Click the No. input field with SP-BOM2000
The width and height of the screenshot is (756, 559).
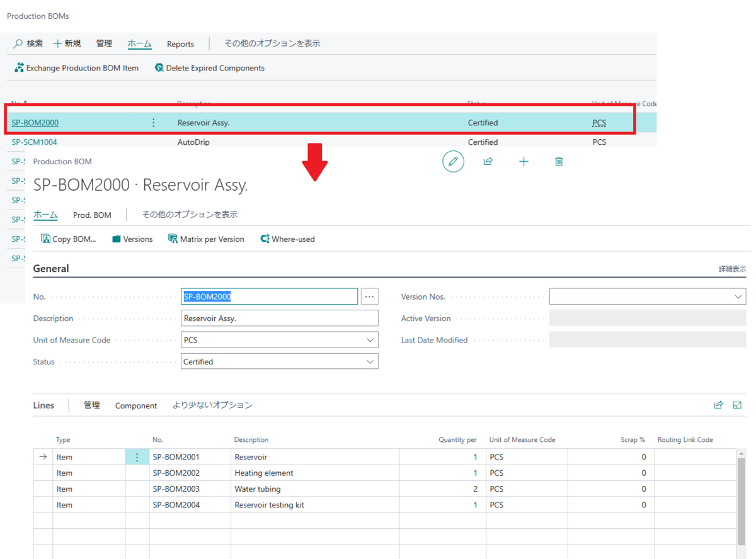(x=270, y=296)
